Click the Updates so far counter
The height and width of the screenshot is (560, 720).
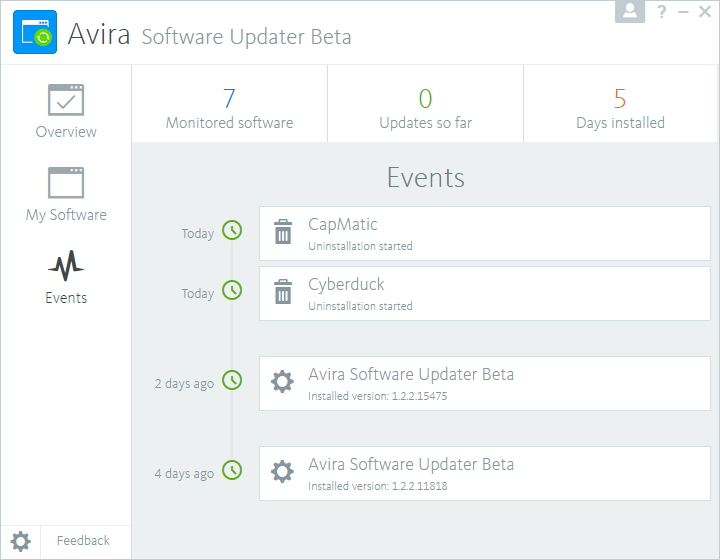[x=425, y=108]
